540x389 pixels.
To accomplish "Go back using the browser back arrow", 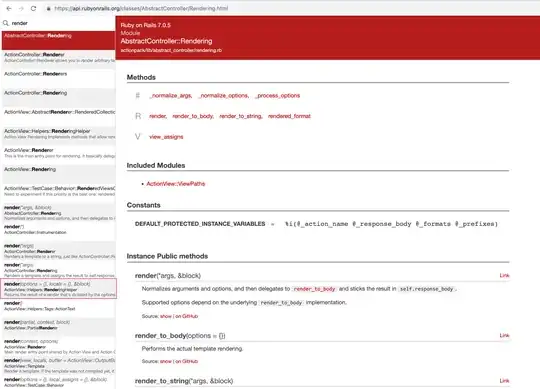I will pos(9,8).
